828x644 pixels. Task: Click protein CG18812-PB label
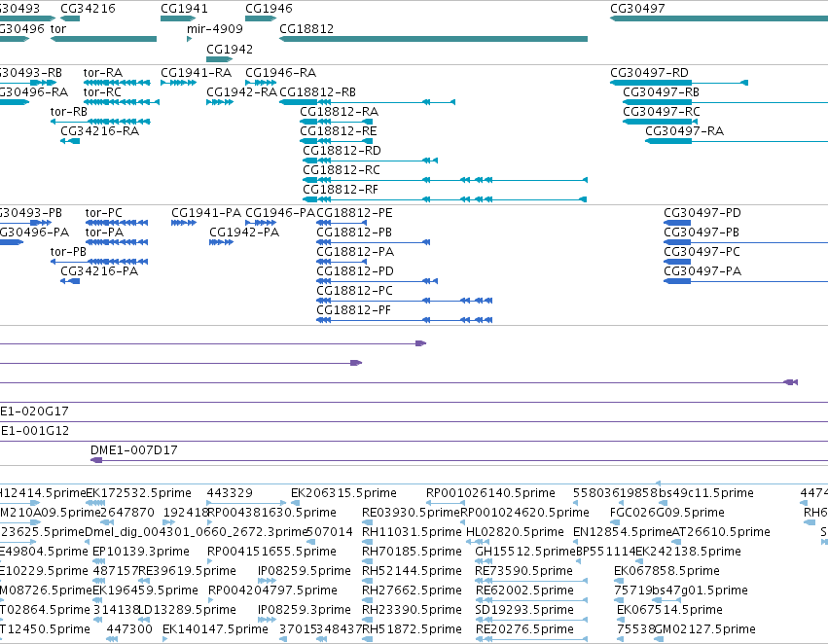(354, 233)
